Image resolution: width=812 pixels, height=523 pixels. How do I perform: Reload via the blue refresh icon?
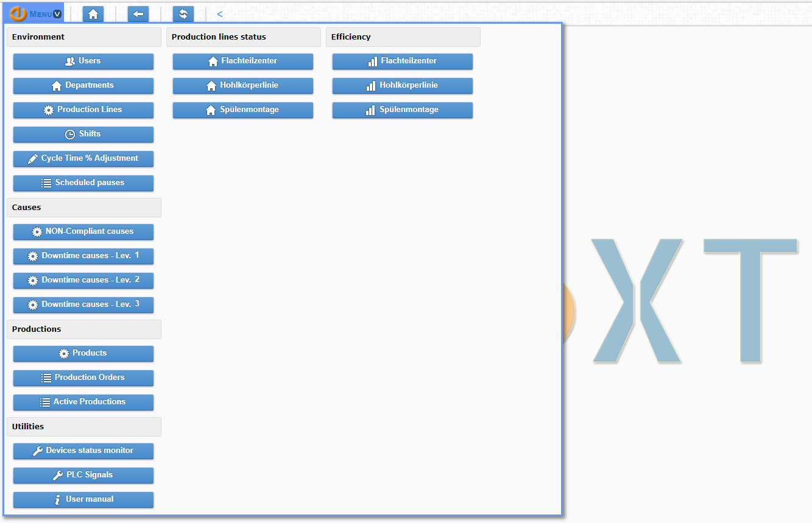pyautogui.click(x=183, y=13)
